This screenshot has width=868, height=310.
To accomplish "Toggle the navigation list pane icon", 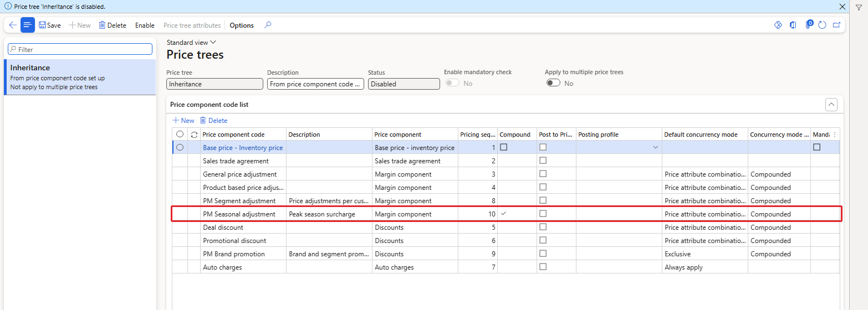I will (x=28, y=25).
